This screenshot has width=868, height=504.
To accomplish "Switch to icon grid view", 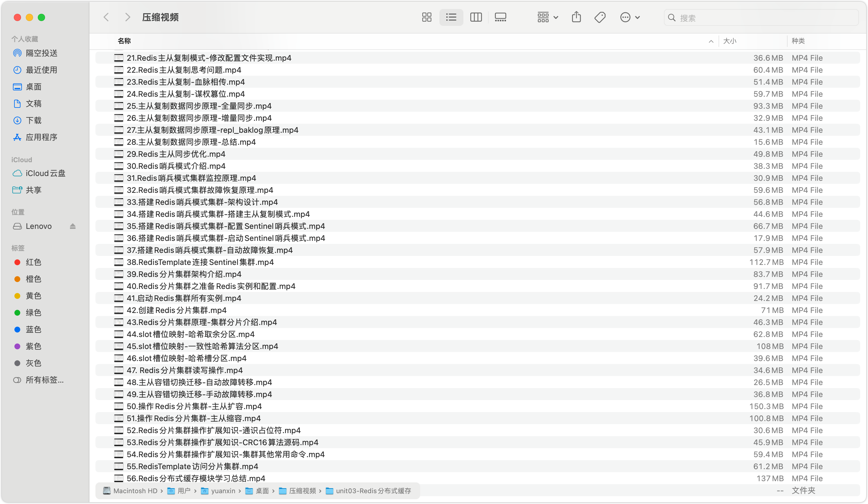I will [426, 17].
